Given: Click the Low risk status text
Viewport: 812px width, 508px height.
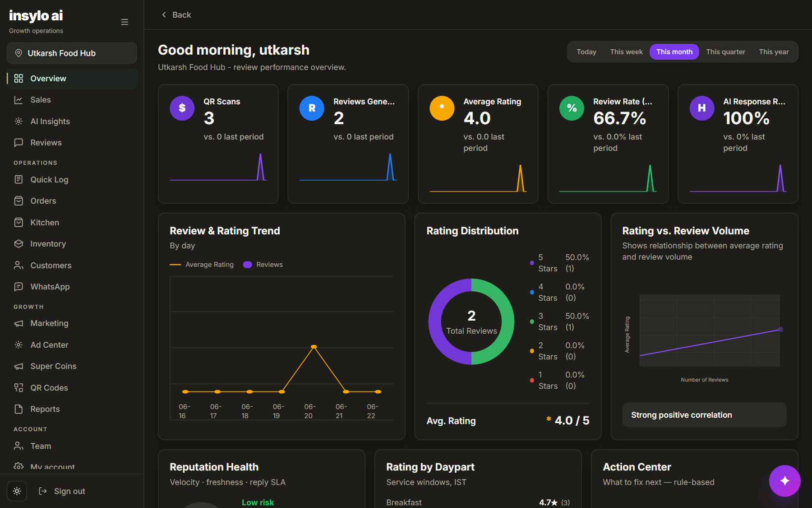Looking at the screenshot, I should [258, 502].
